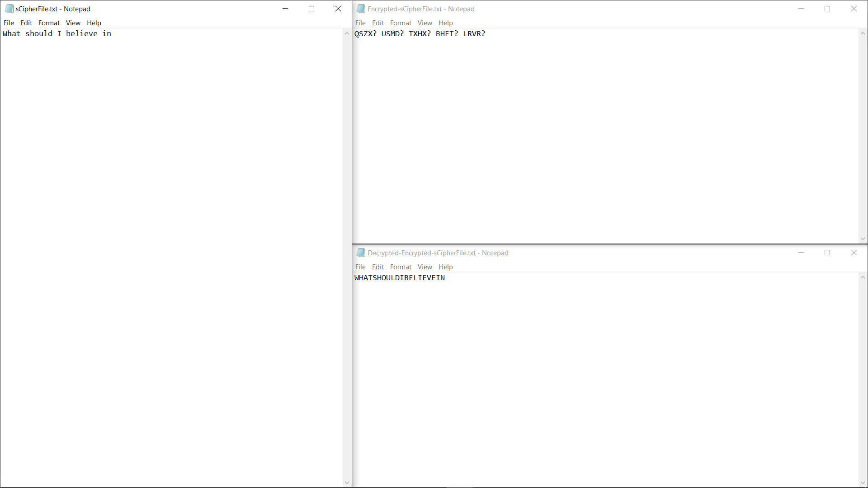This screenshot has width=868, height=488.
Task: Click Edit menu in Decrypted file
Action: pyautogui.click(x=377, y=266)
